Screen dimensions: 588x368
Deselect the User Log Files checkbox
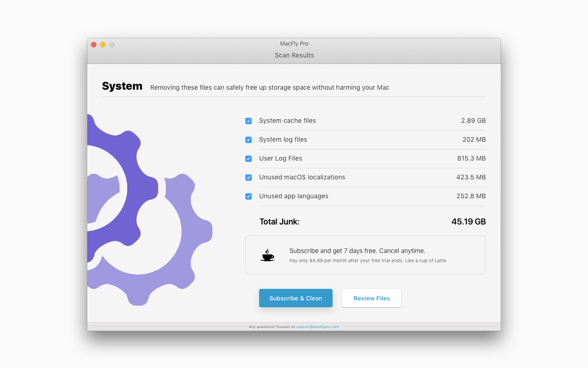click(249, 159)
